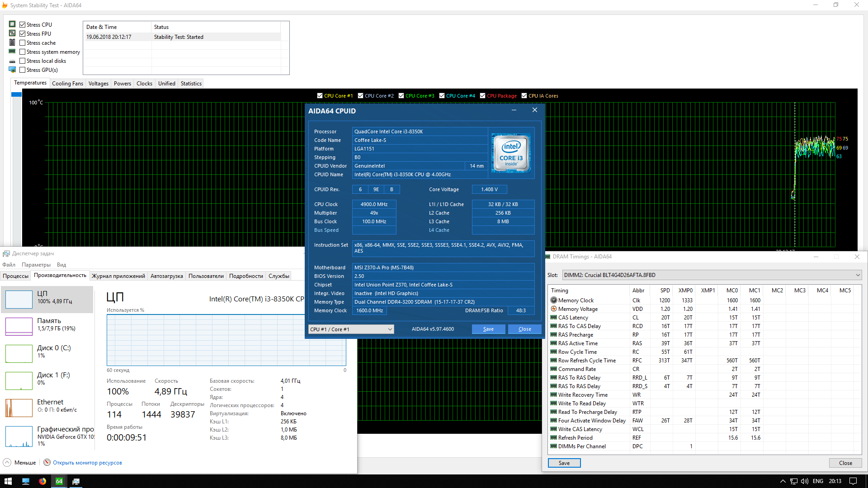Viewport: 868px width, 488px height.
Task: Toggle CPU Package graph checkbox
Action: [x=483, y=96]
